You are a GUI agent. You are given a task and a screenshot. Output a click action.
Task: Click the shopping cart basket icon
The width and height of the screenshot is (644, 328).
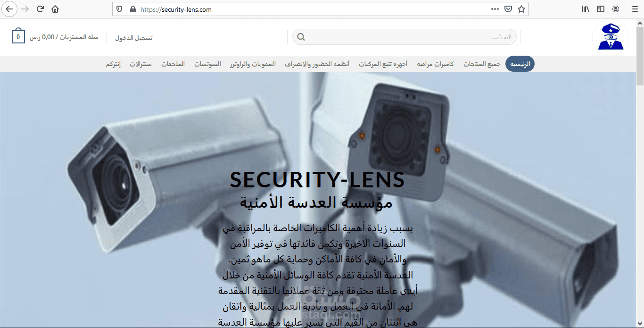click(18, 36)
